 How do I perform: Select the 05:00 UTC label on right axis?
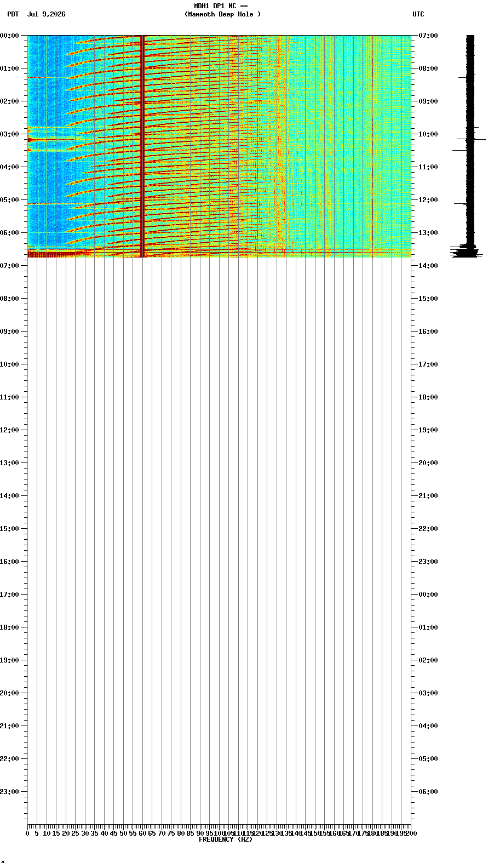pos(428,759)
